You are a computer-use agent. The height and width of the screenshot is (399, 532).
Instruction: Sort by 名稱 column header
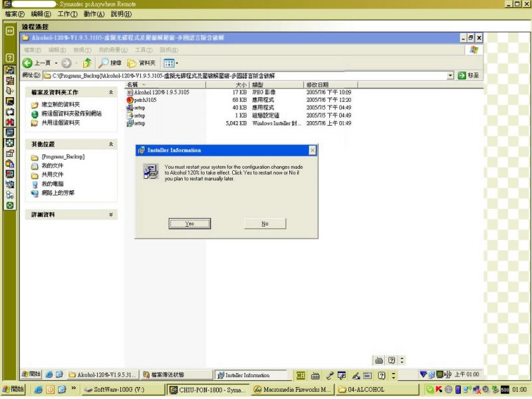tap(165, 85)
